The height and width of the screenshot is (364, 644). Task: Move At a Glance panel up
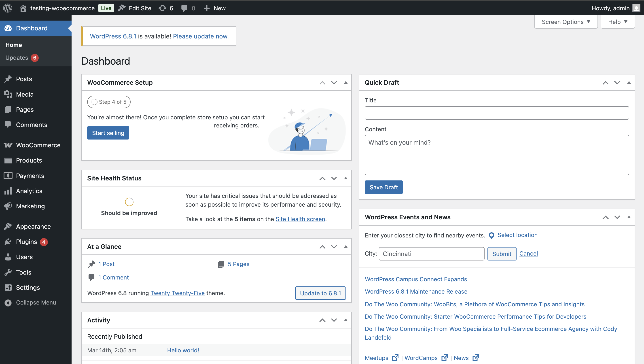coord(322,247)
